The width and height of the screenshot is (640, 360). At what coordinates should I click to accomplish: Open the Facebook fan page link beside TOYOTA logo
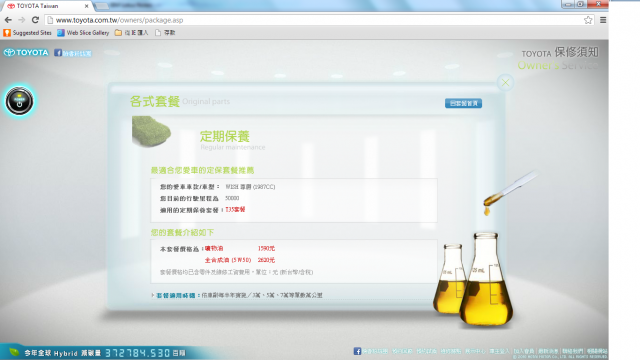(73, 53)
